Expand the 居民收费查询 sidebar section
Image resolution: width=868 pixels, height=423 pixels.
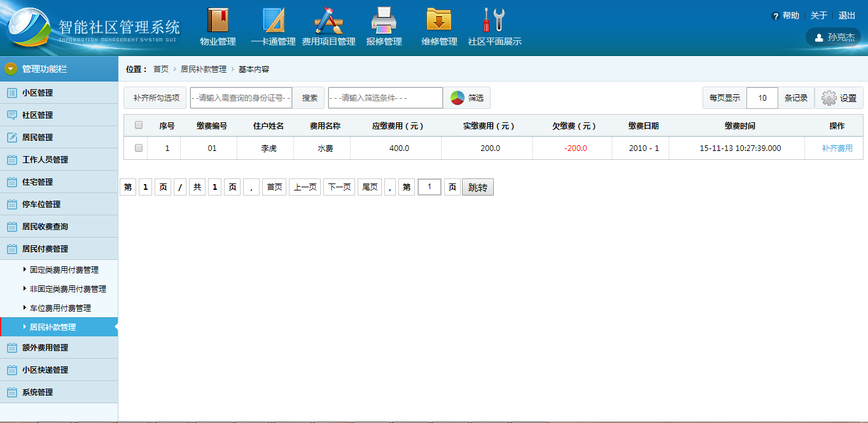pos(59,227)
